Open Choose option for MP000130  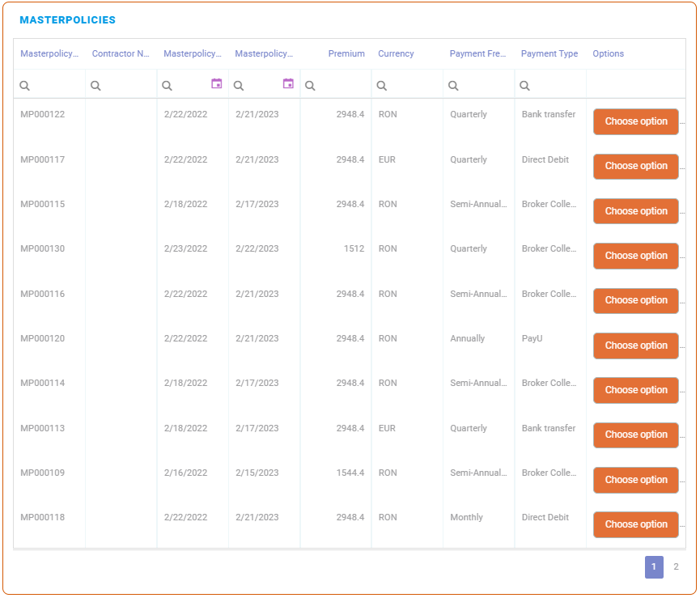[635, 256]
